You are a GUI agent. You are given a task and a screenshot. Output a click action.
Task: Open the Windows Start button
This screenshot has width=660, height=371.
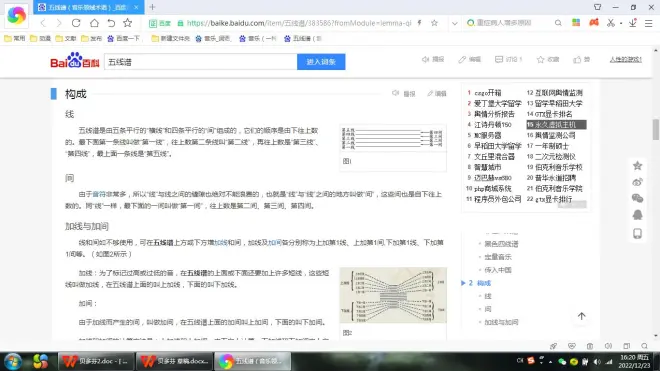[13, 361]
